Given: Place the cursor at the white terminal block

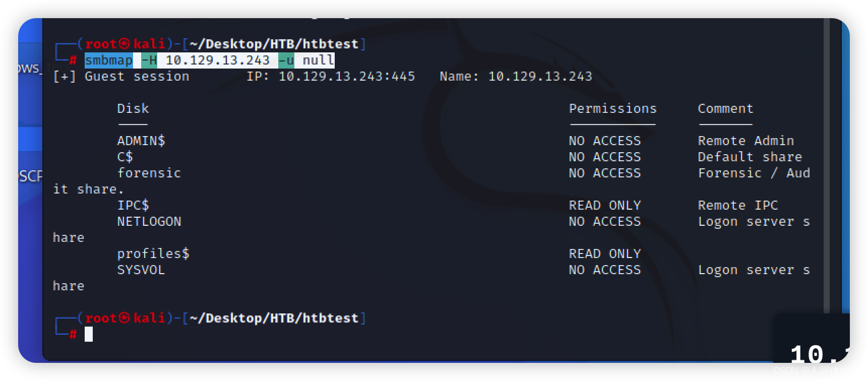Looking at the screenshot, I should [89, 334].
